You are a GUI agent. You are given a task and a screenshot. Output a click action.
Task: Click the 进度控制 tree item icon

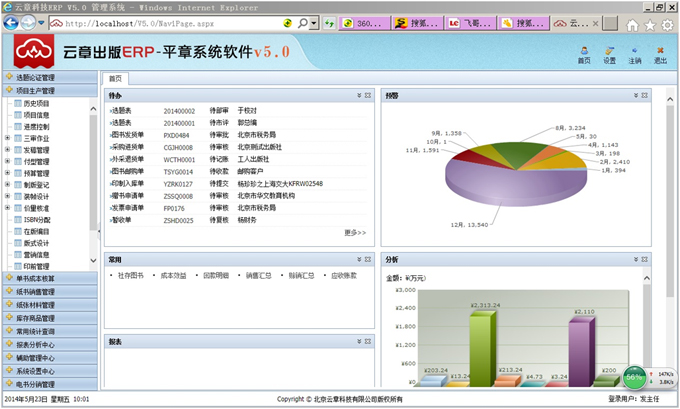(18, 127)
